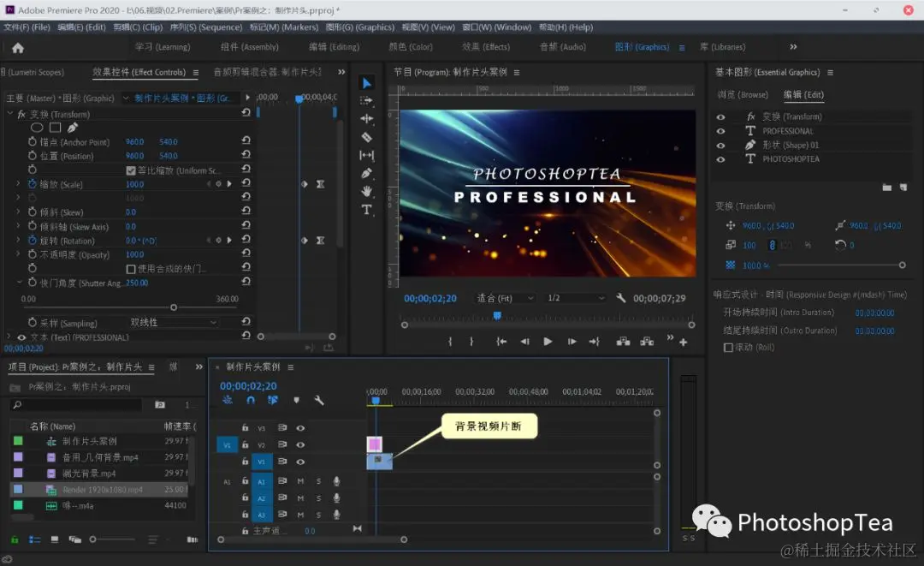Create 4-point polygon mask

pyautogui.click(x=55, y=128)
